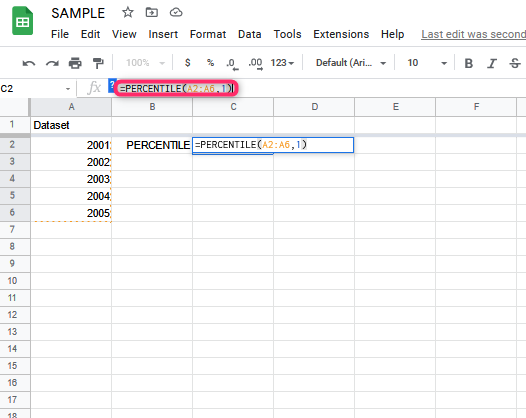Viewport: 526px width, 418px height.
Task: Open the 123 number format dropdown
Action: [x=282, y=63]
